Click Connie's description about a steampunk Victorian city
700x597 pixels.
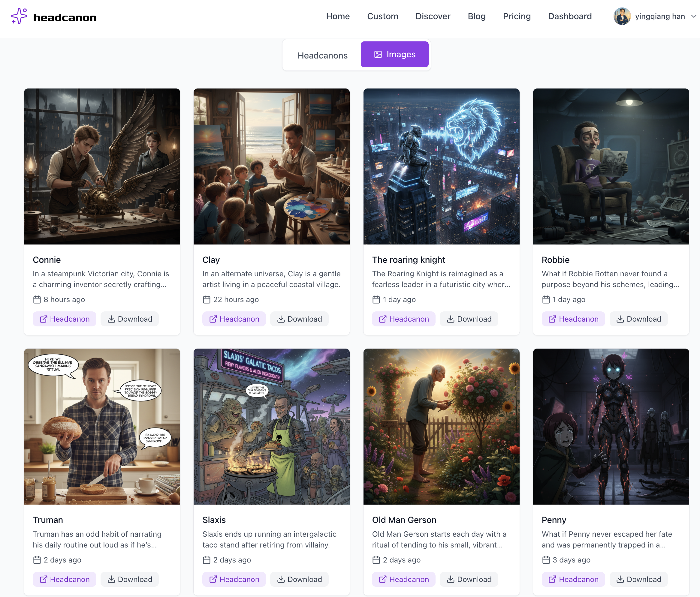tap(101, 279)
